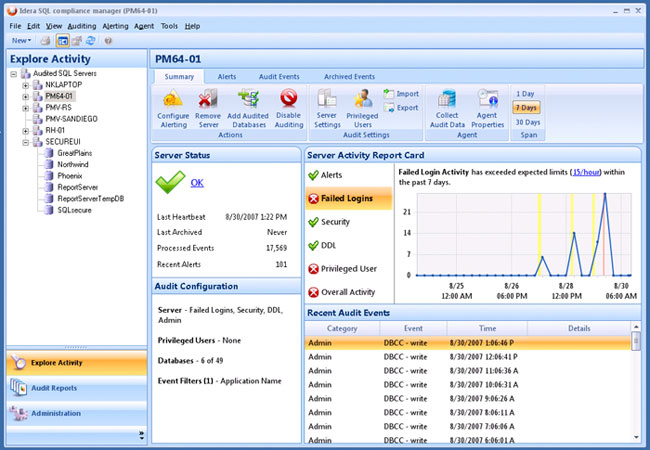The width and height of the screenshot is (650, 450).
Task: Sort events by Details column
Action: [x=579, y=328]
